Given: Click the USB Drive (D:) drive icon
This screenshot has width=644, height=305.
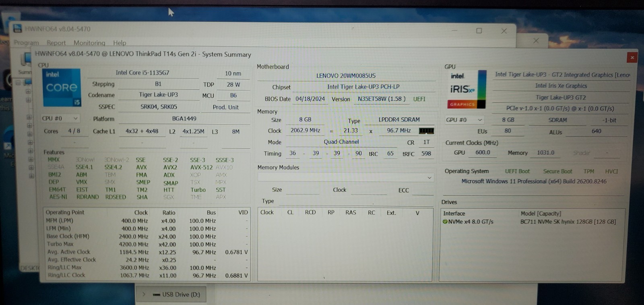Looking at the screenshot, I should click(157, 295).
